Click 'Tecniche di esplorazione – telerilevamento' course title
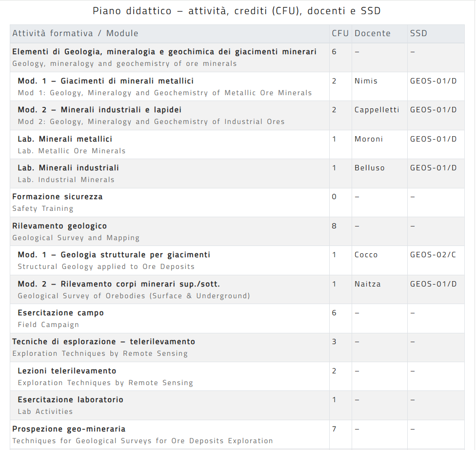Screen dimensions: 476x450 coord(103,342)
